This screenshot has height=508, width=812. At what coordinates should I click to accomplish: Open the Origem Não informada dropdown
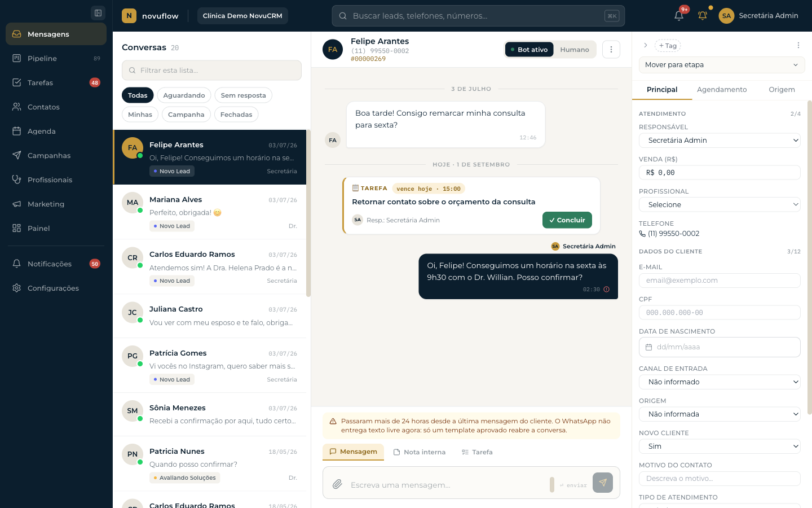tap(720, 414)
